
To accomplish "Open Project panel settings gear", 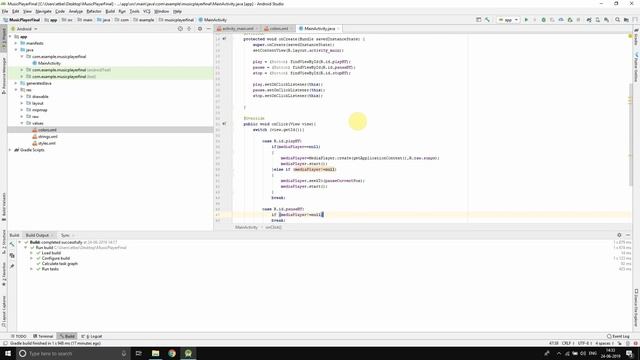I will click(x=200, y=29).
